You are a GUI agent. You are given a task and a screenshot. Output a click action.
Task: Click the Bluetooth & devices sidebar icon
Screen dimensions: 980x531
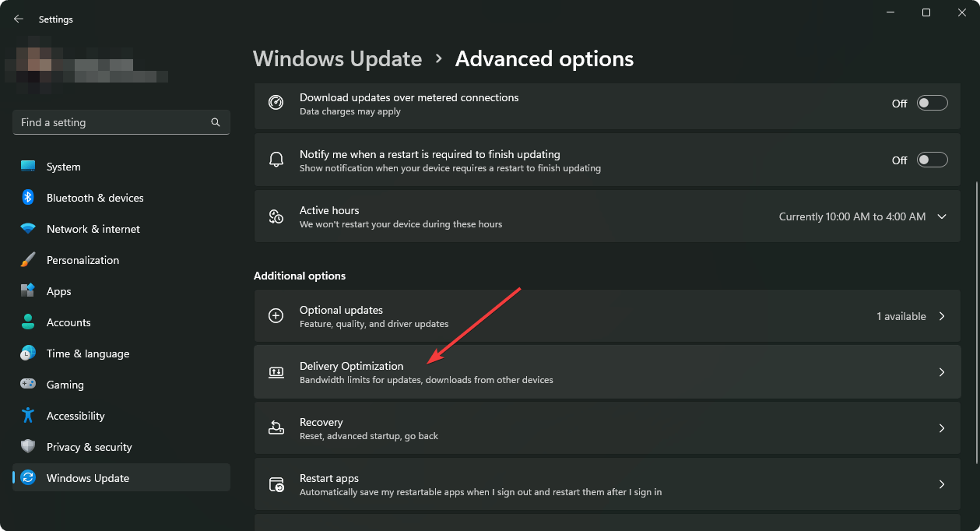28,198
